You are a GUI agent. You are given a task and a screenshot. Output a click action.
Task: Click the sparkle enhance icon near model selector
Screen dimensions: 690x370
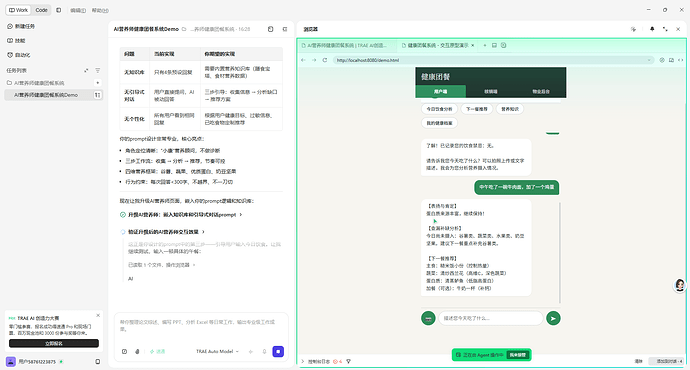tap(251, 352)
